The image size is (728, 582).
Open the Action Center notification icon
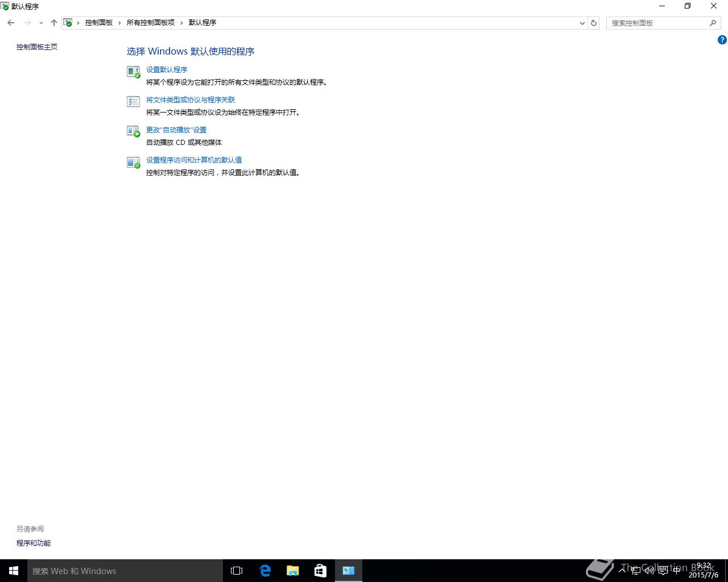click(663, 571)
